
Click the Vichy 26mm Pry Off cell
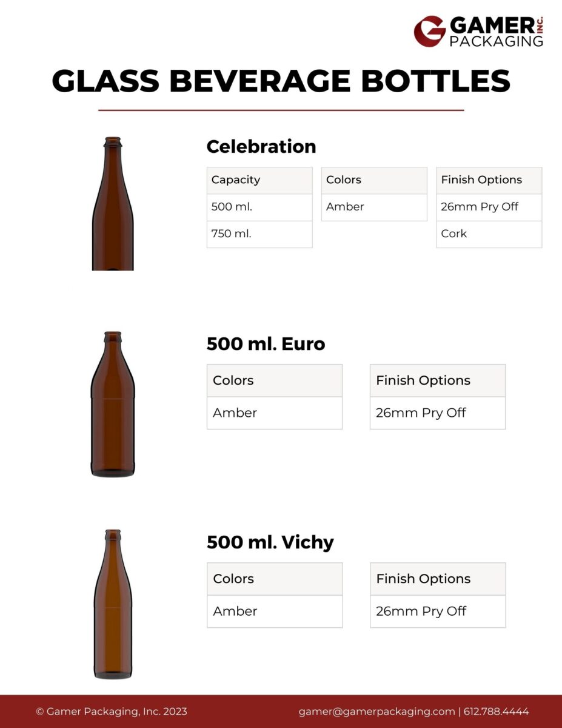tap(438, 612)
